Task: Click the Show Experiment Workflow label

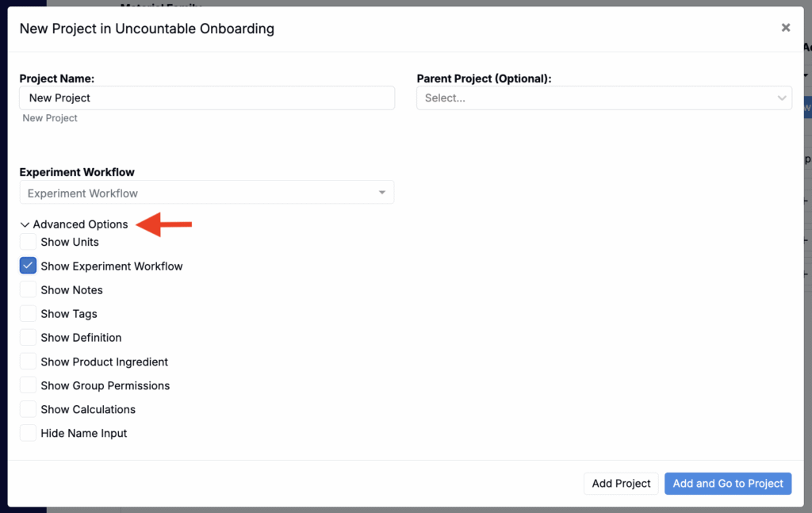Action: (112, 266)
